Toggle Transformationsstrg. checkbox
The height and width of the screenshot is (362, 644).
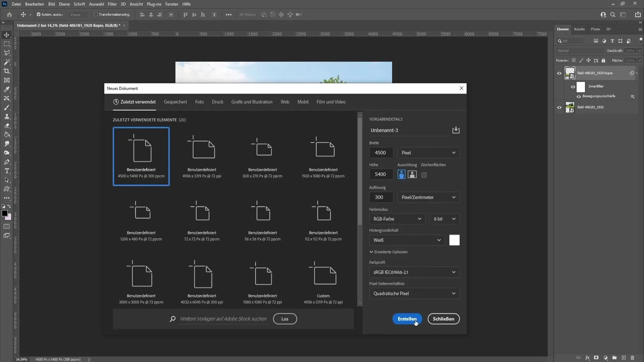click(x=96, y=14)
